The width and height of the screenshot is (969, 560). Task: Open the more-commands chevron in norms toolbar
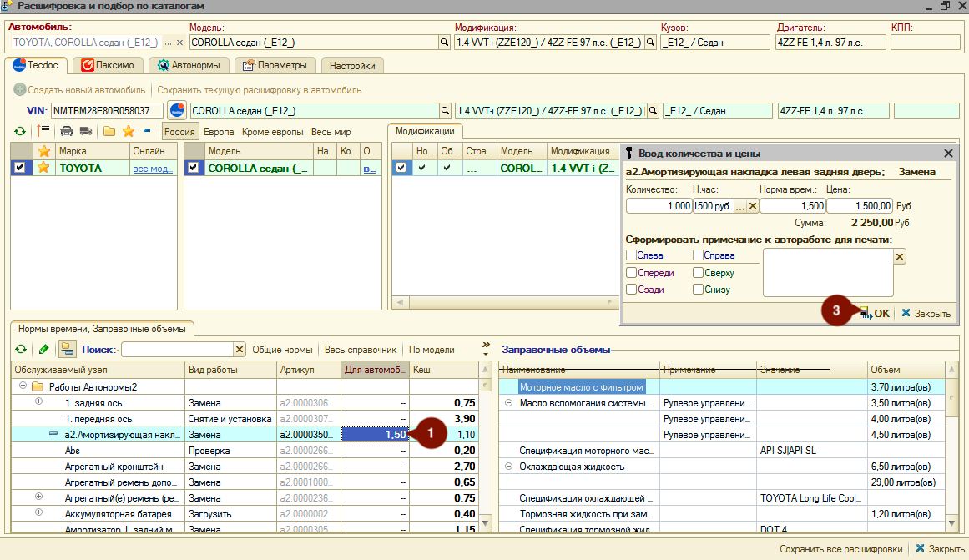tap(486, 348)
